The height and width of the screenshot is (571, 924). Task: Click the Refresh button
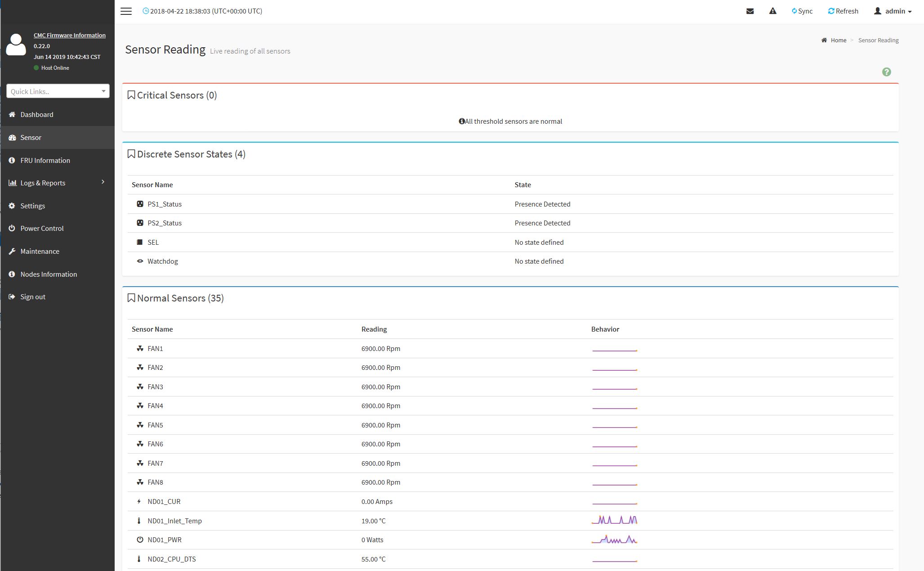click(x=843, y=11)
